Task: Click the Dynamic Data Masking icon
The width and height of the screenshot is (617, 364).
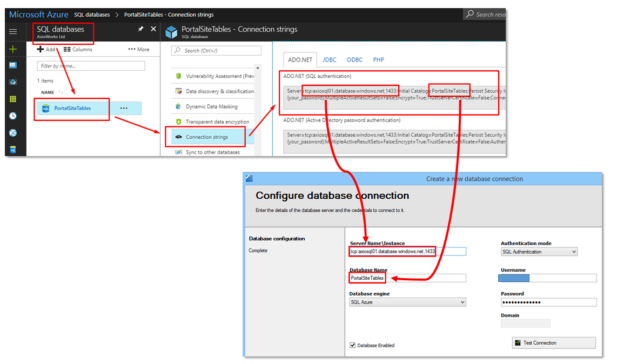Action: tap(179, 106)
